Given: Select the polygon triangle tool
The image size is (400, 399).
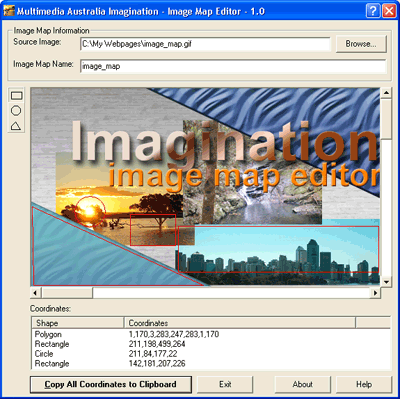Looking at the screenshot, I should point(16,125).
